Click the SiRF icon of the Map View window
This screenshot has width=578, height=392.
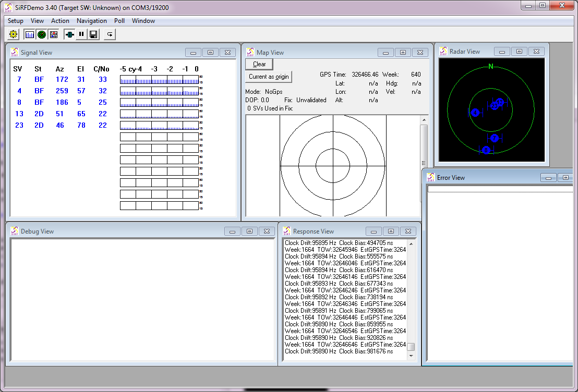point(250,52)
